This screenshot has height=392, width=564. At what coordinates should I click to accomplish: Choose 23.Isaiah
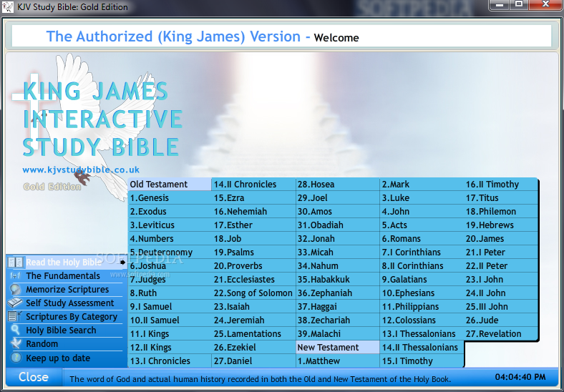pyautogui.click(x=253, y=307)
